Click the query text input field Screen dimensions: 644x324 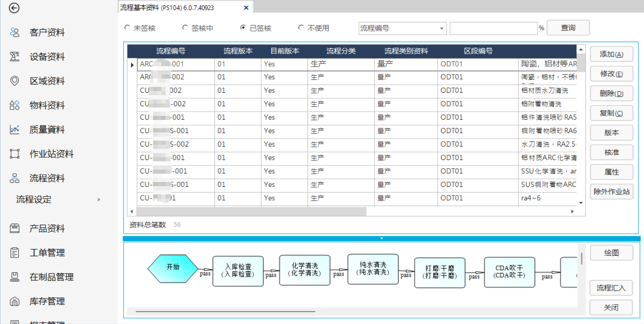pyautogui.click(x=493, y=28)
